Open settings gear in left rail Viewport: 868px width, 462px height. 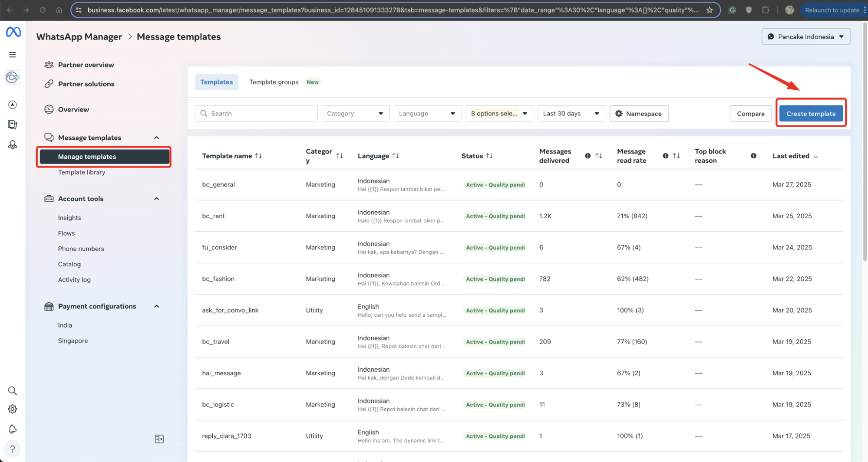click(x=13, y=409)
